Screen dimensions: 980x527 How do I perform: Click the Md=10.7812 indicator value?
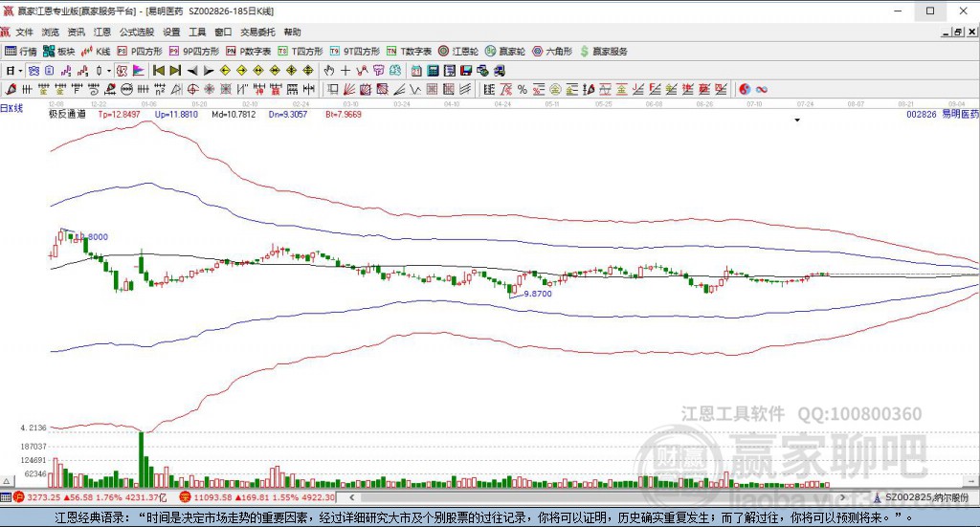tap(234, 114)
